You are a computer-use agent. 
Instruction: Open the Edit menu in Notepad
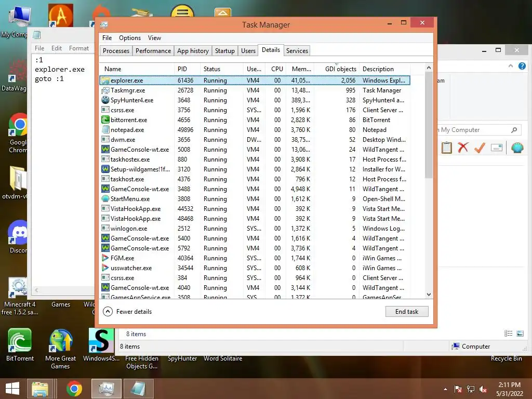pyautogui.click(x=56, y=48)
